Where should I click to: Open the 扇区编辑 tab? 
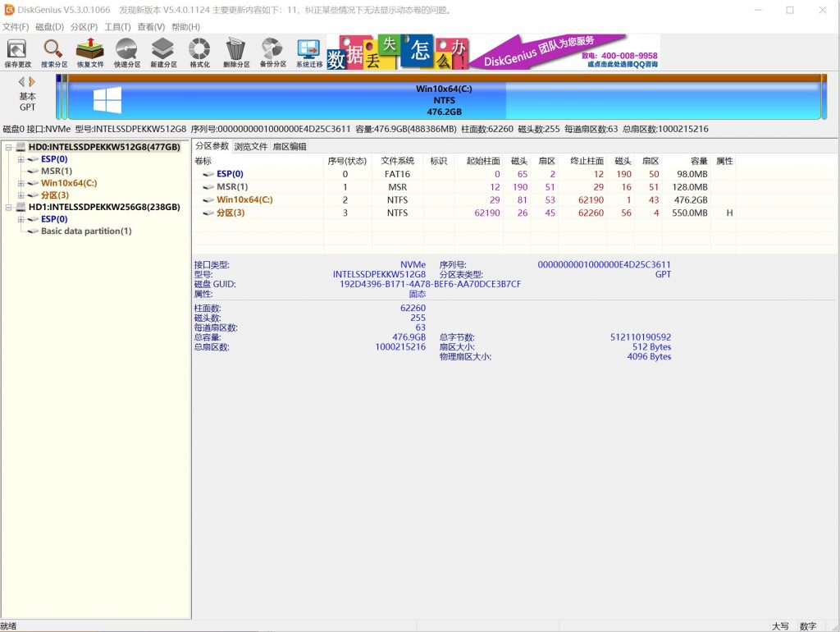click(289, 146)
